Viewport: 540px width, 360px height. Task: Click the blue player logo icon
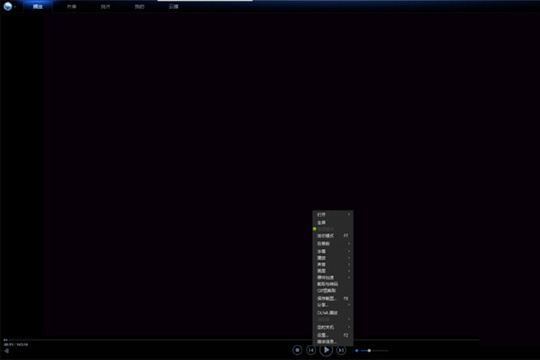coord(8,6)
